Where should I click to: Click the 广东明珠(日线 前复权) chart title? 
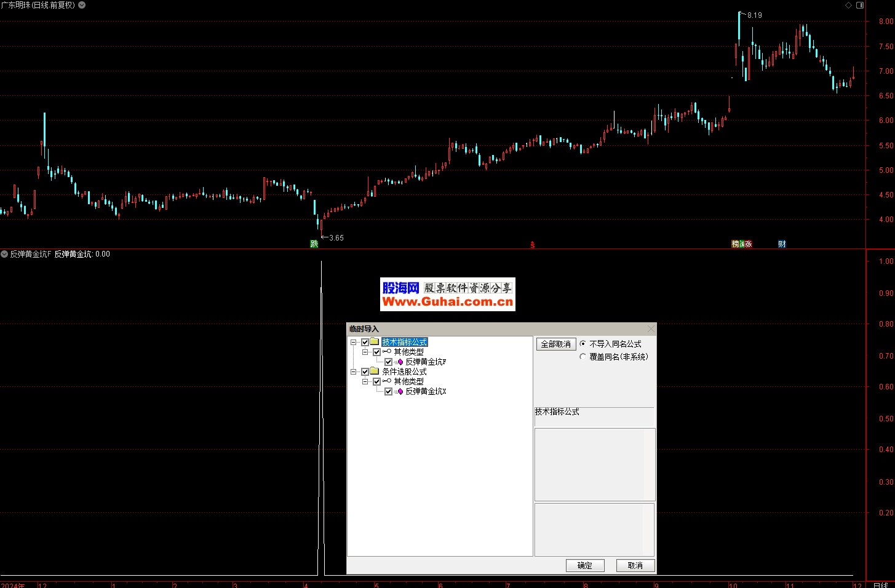pos(38,5)
